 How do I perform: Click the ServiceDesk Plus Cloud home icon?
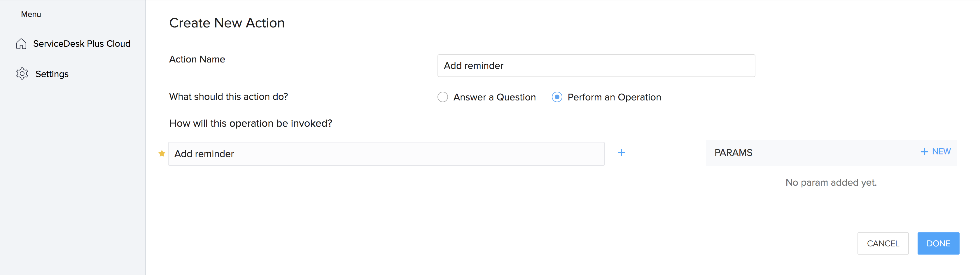[21, 44]
